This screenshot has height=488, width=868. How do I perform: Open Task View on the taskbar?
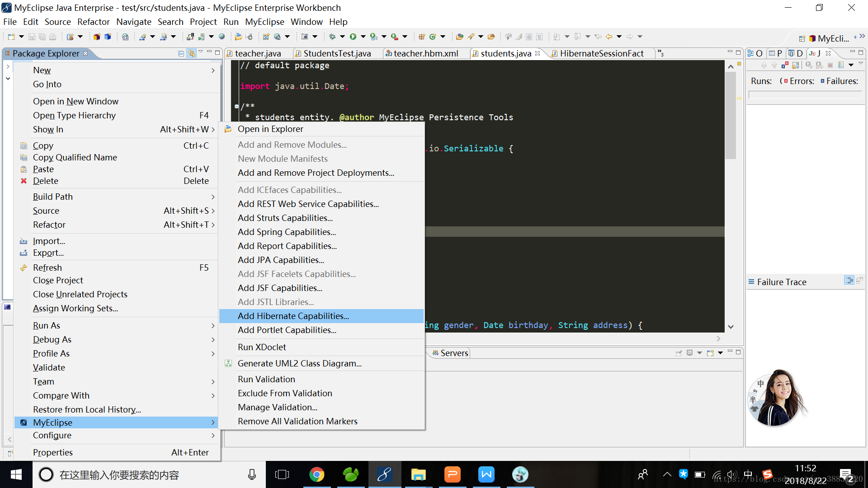(x=282, y=474)
